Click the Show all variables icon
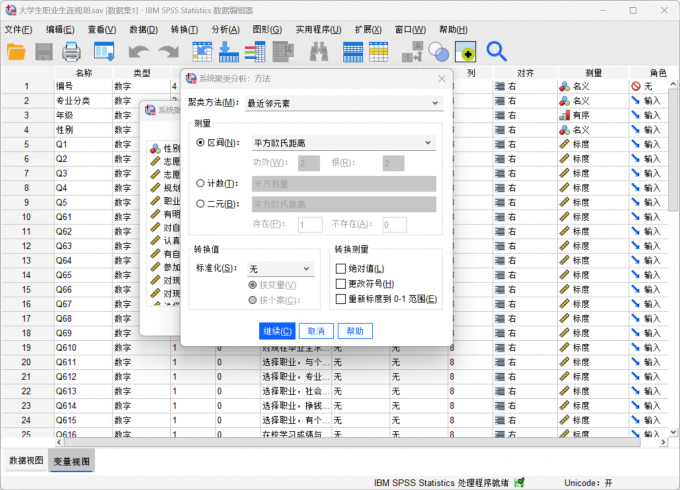 pos(465,52)
